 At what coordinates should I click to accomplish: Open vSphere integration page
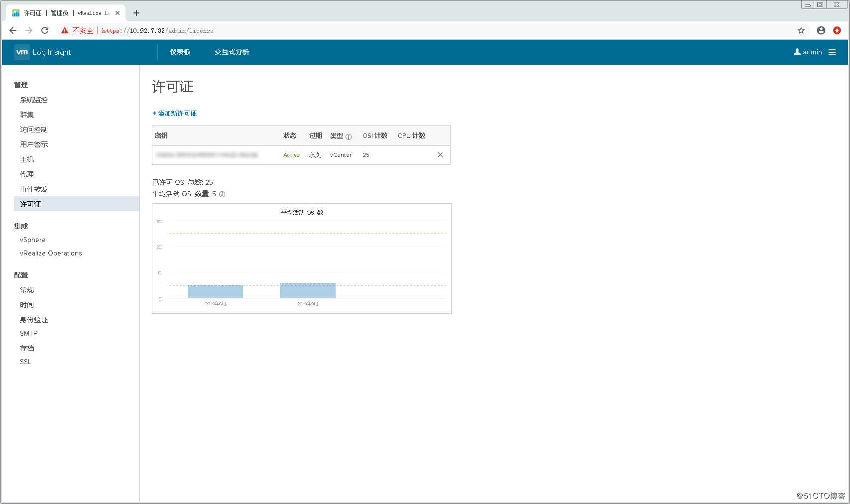(x=33, y=240)
